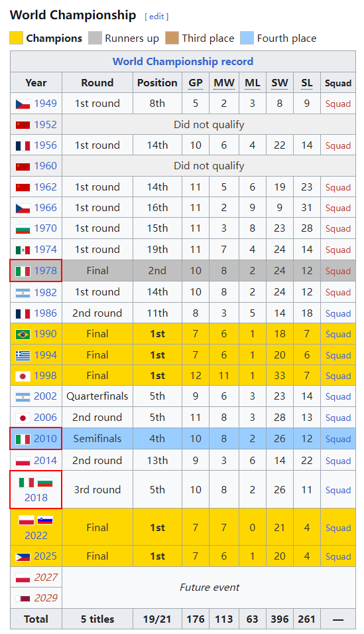
Task: Click the Greece flag icon beside 1994
Action: coord(23,355)
